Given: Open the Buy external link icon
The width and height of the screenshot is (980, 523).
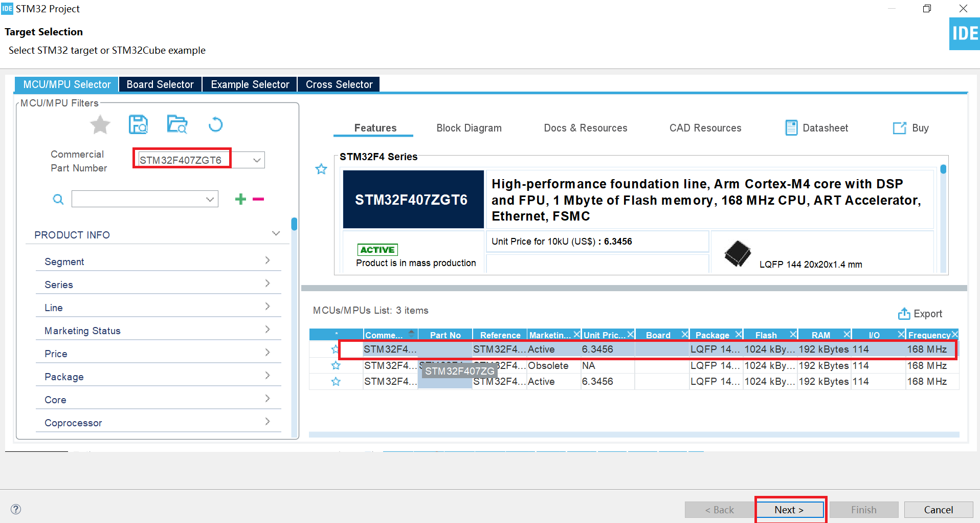Looking at the screenshot, I should tap(899, 128).
